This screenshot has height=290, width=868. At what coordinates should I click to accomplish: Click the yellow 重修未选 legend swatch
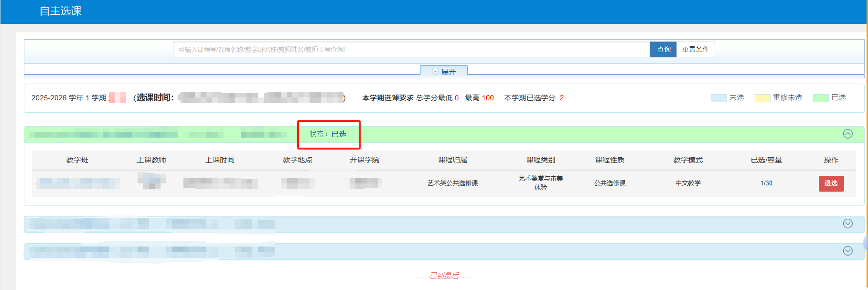coord(762,98)
